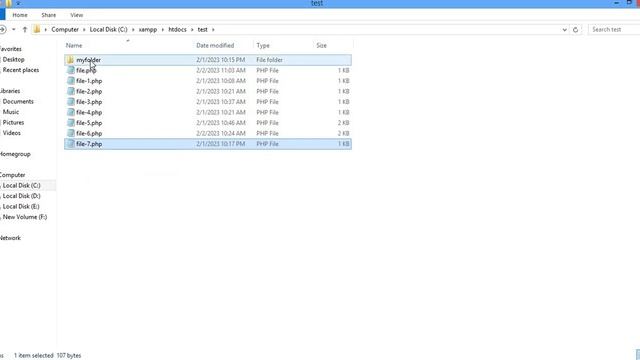Screen dimensions: 640x360
Task: Select the file-7.php icon
Action: pos(71,144)
